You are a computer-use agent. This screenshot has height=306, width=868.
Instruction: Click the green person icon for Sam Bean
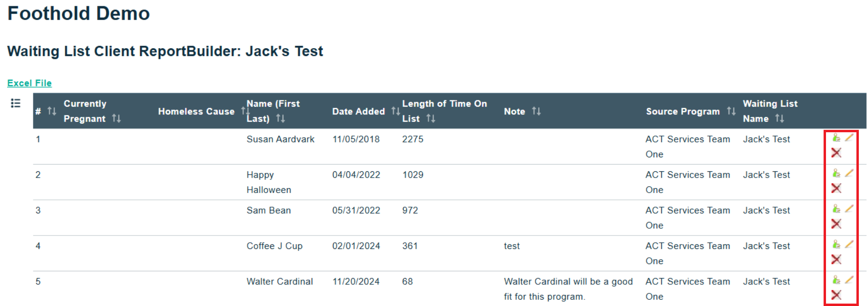pyautogui.click(x=836, y=209)
